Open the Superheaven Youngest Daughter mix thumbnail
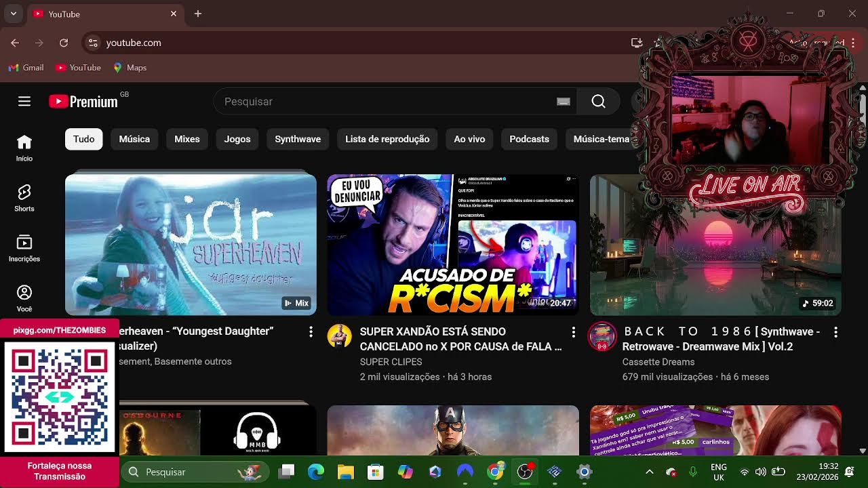Screen dimensions: 868x488 coord(191,245)
